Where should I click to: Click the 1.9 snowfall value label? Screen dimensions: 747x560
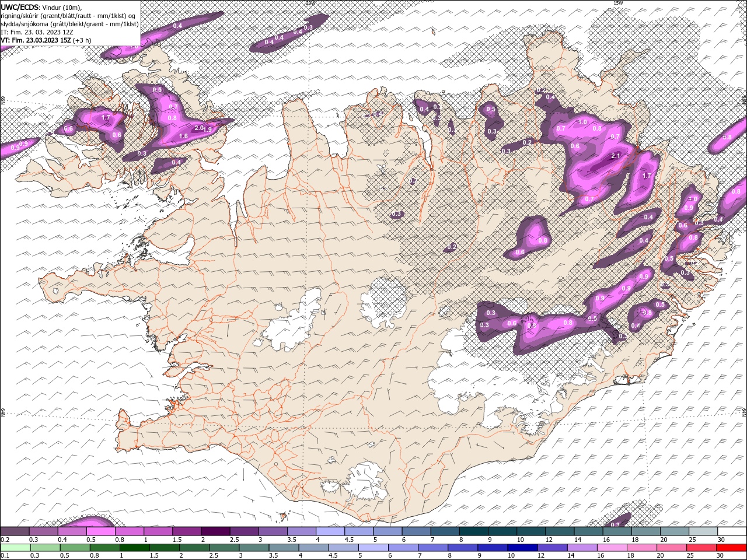pyautogui.click(x=208, y=129)
